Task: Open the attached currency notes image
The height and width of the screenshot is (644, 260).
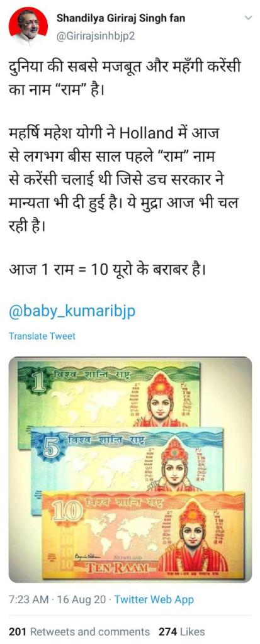Action: tap(130, 469)
